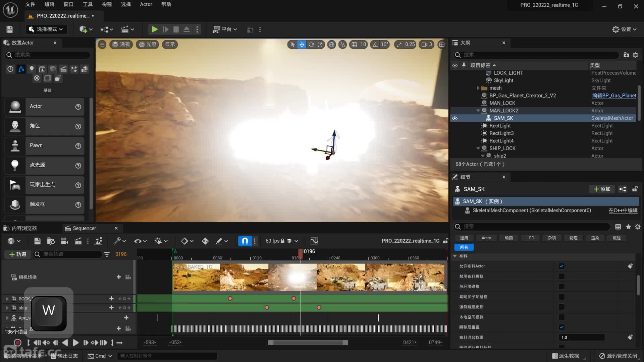This screenshot has width=644, height=362.
Task: Click outliner add folder icon
Action: tap(626, 55)
